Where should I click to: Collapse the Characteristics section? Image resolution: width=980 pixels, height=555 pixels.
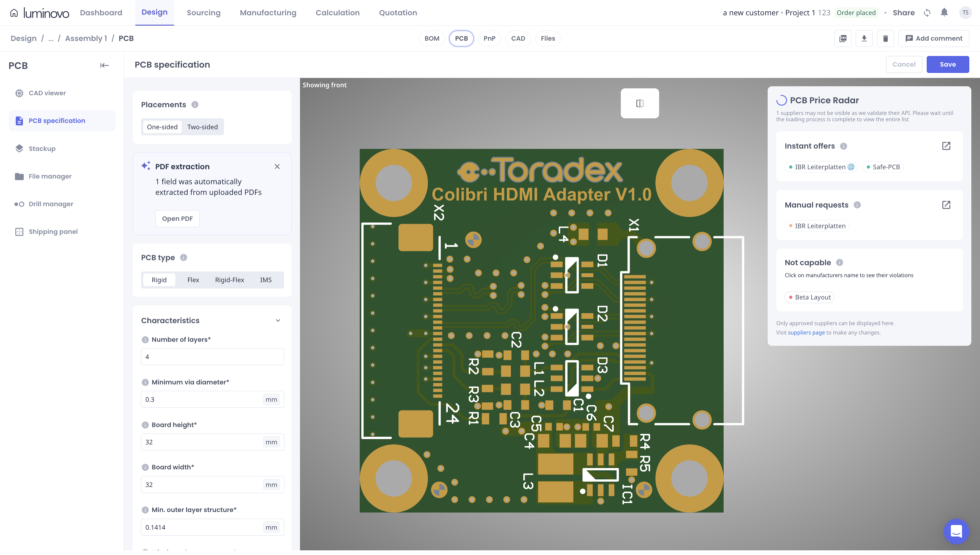[x=278, y=320]
